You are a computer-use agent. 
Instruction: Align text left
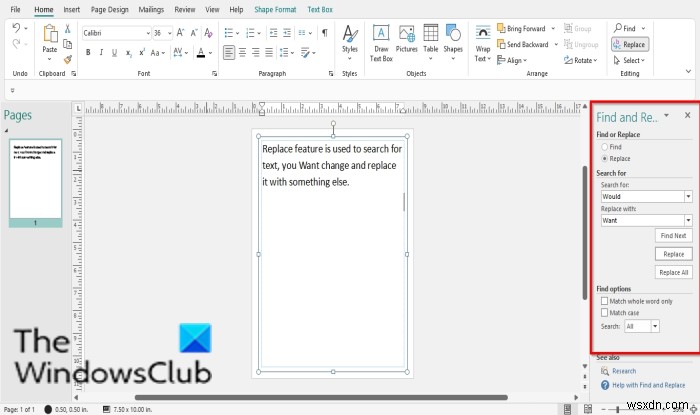point(229,53)
